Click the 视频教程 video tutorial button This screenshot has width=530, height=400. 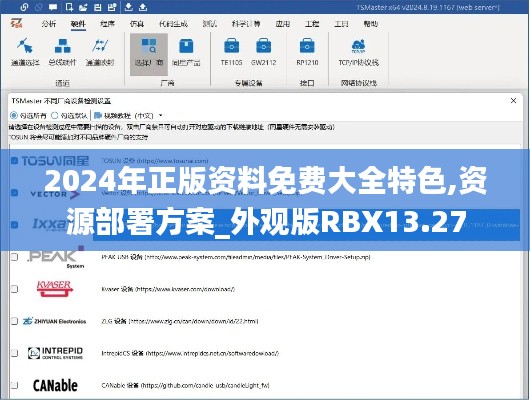point(124,116)
